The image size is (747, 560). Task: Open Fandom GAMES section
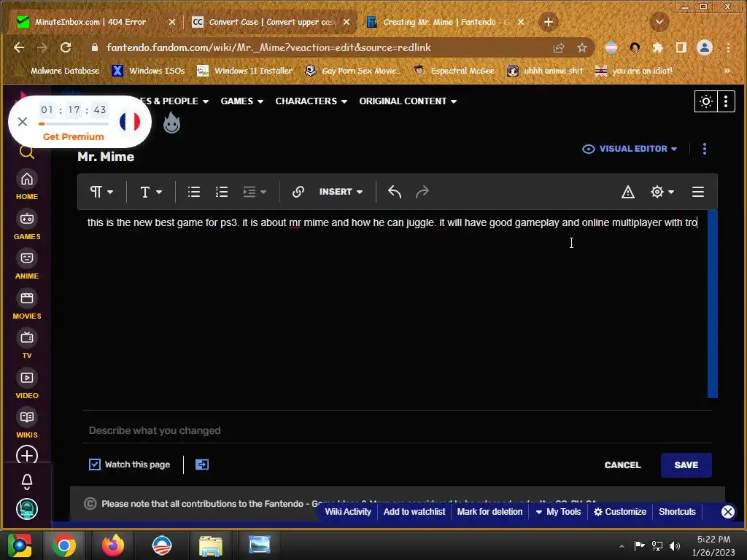[x=27, y=225]
